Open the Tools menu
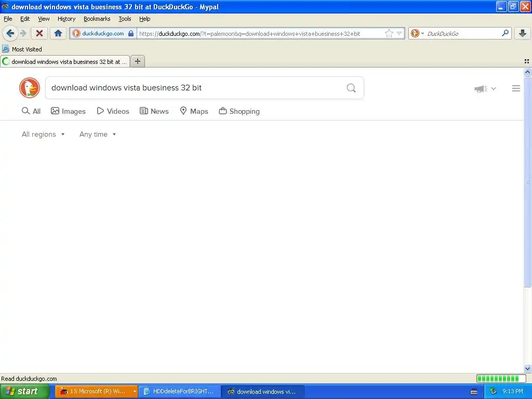The image size is (532, 399). (125, 19)
